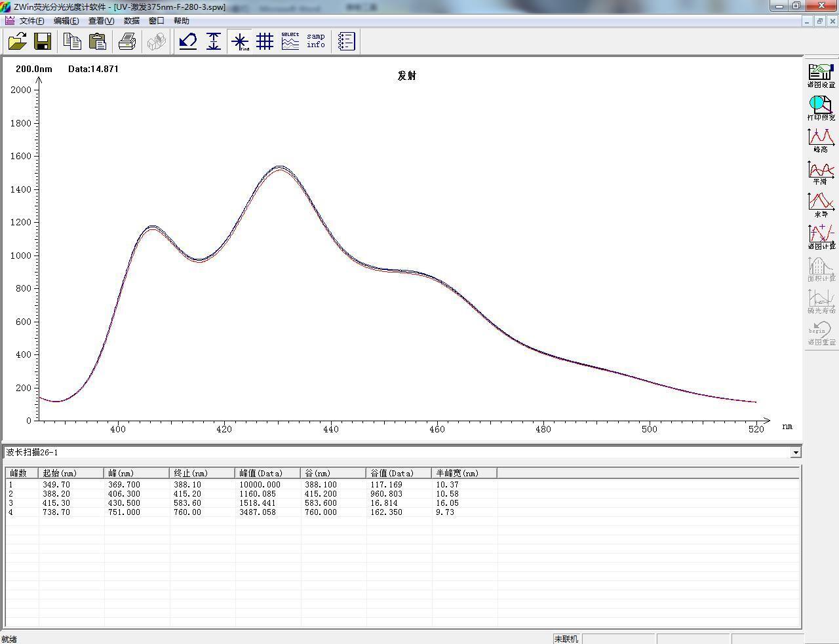Screen dimensions: 839x644
Task: Click the Data:14.871 readout
Action: (x=93, y=69)
